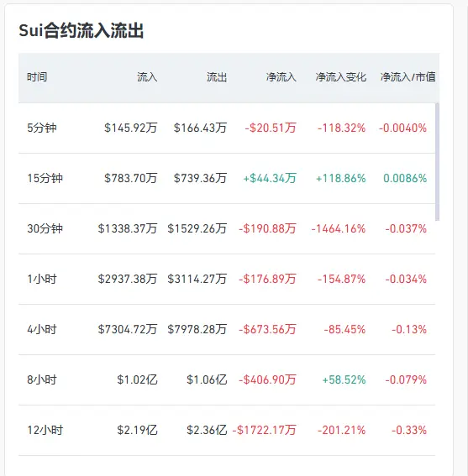Select the 4小时 row label
The width and height of the screenshot is (468, 476).
(x=42, y=329)
